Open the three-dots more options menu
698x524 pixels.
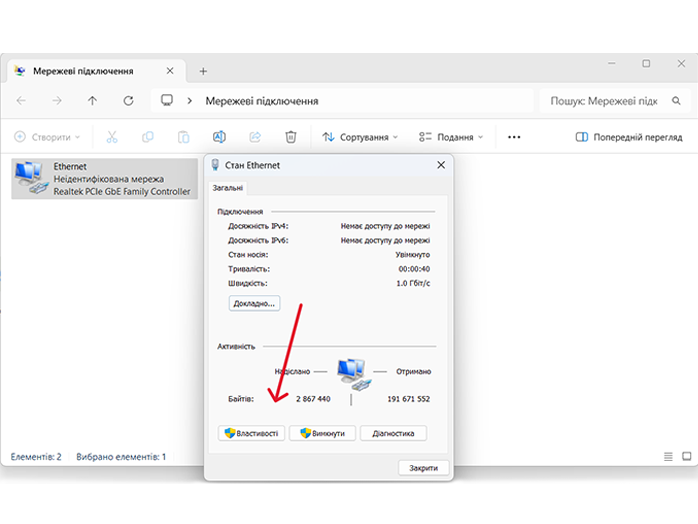tap(514, 137)
